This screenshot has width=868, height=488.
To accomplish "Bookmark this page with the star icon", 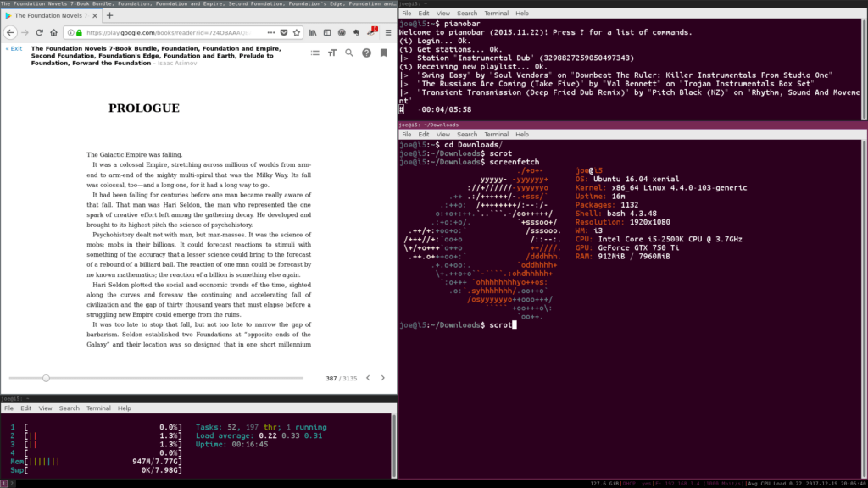I will click(x=297, y=33).
